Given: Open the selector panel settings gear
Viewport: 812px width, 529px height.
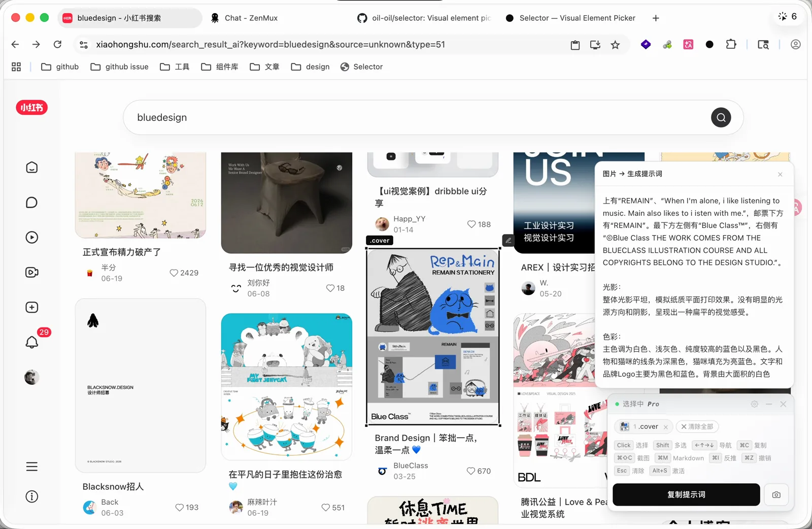Looking at the screenshot, I should tap(754, 404).
